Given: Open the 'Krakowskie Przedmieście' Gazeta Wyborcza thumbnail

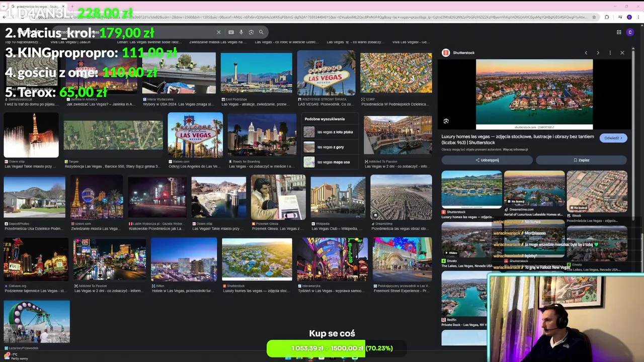Looking at the screenshot, I should [157, 198].
